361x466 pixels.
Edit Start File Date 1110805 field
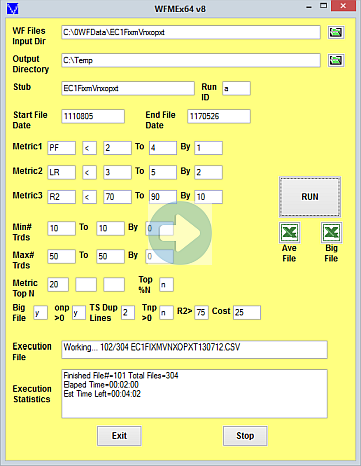93,116
